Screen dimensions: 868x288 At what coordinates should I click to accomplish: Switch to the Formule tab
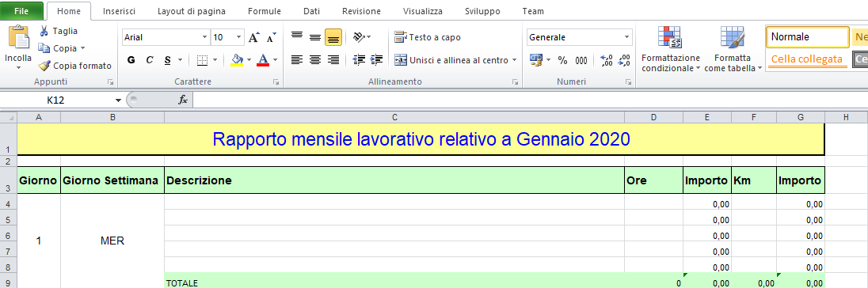[264, 11]
